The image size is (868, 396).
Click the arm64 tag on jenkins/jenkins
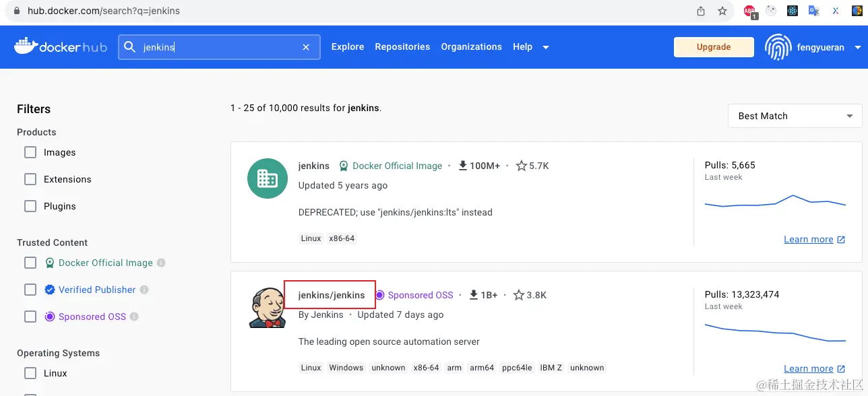tap(482, 368)
